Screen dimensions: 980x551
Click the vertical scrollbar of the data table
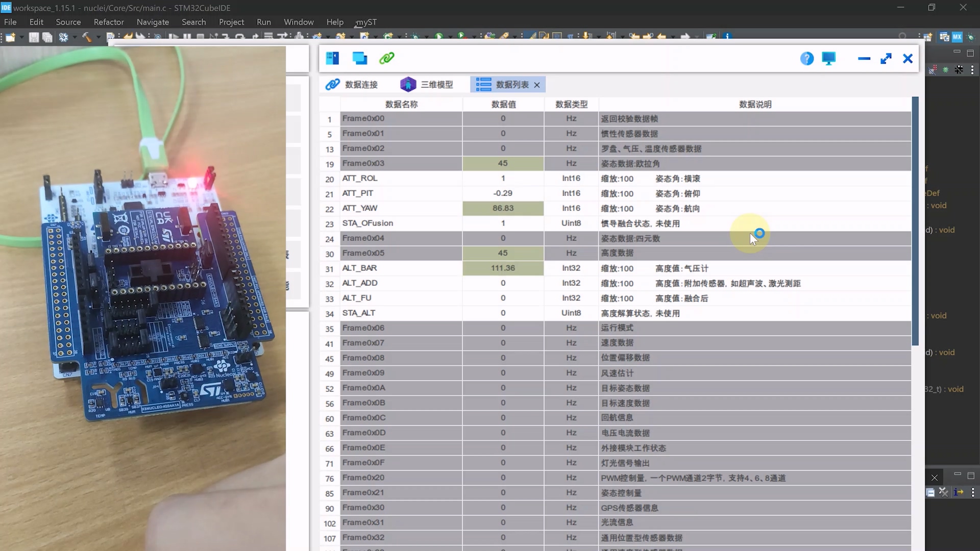(x=915, y=219)
